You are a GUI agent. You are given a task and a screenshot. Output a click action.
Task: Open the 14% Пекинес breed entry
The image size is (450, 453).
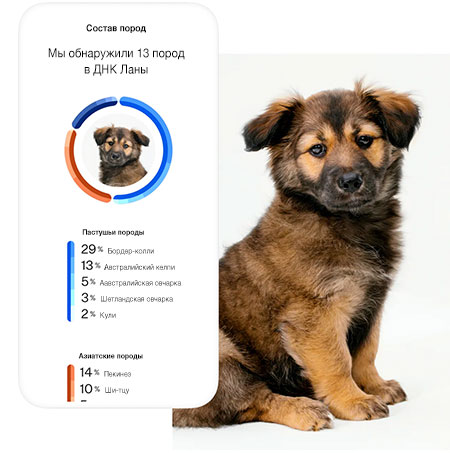[x=105, y=373]
